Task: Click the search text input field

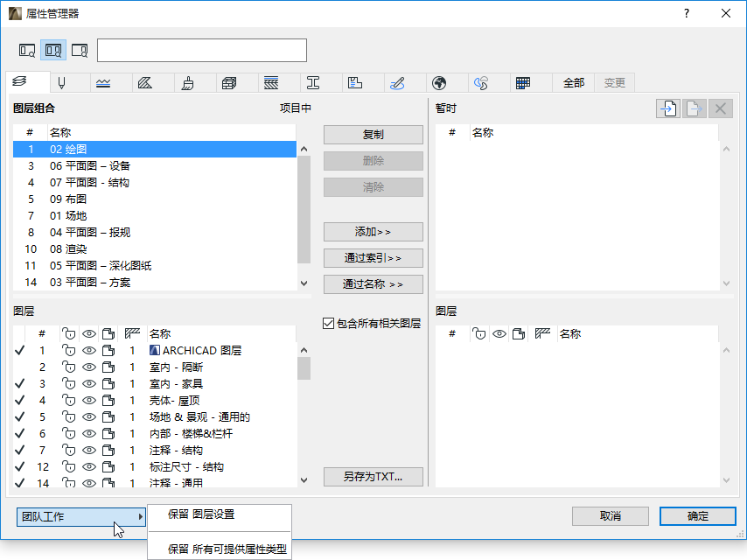Action: pyautogui.click(x=202, y=50)
